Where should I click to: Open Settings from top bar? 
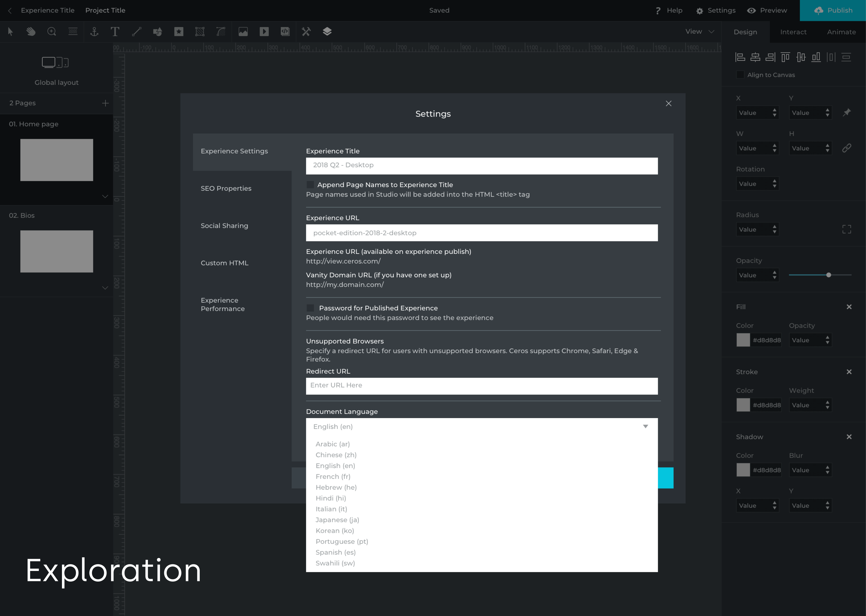pos(716,11)
